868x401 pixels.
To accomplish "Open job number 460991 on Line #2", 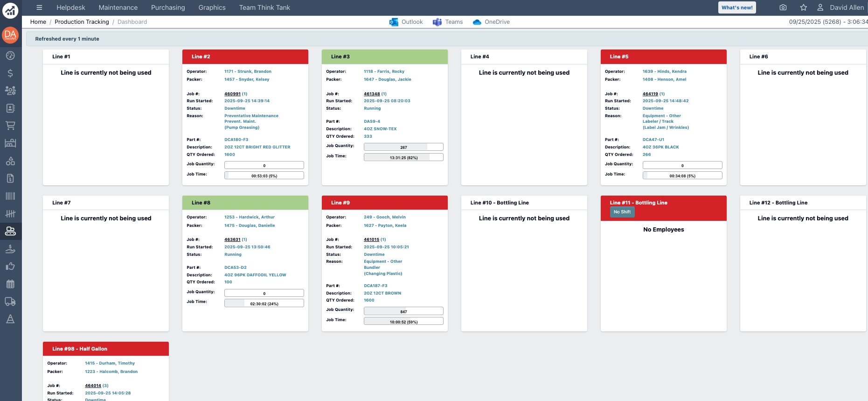I will coord(232,94).
